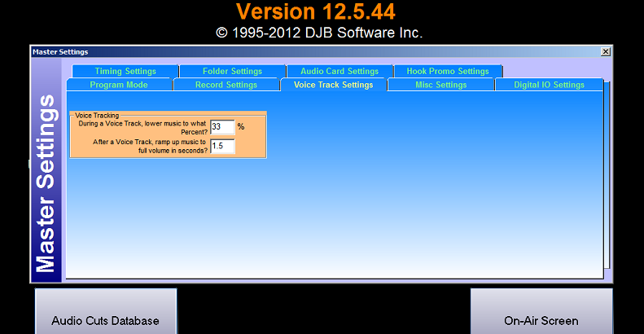644x334 pixels.
Task: Click the vertical Master Settings banner
Action: tap(47, 183)
